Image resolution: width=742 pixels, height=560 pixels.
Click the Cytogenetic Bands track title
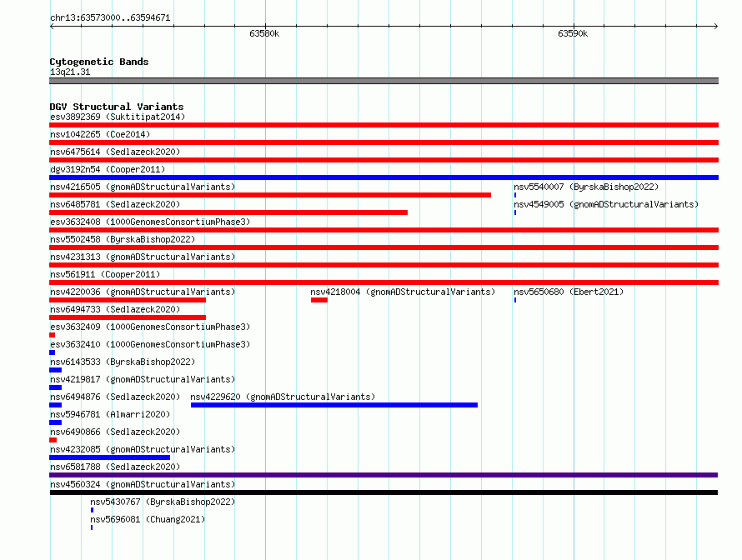pyautogui.click(x=99, y=62)
